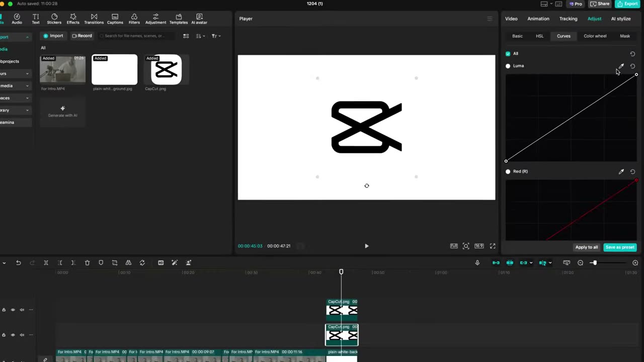
Task: Open the timeline mode selector dropdown chevron
Action: [x=4, y=262]
